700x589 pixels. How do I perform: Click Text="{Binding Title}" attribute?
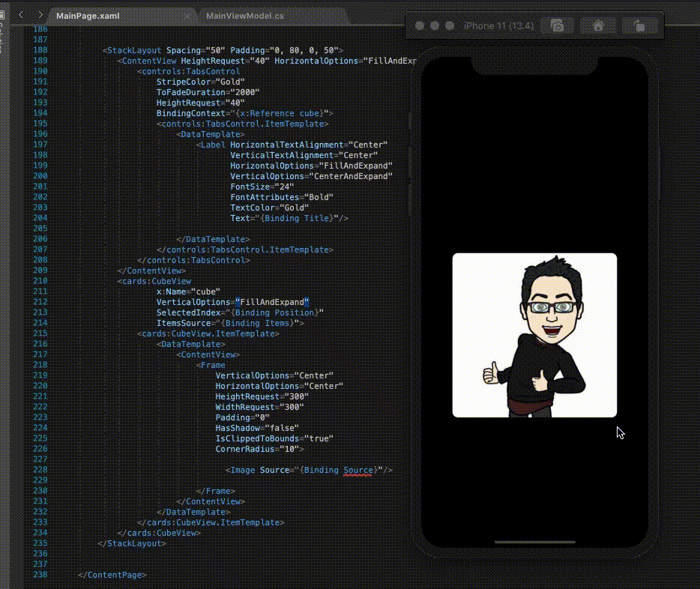284,218
